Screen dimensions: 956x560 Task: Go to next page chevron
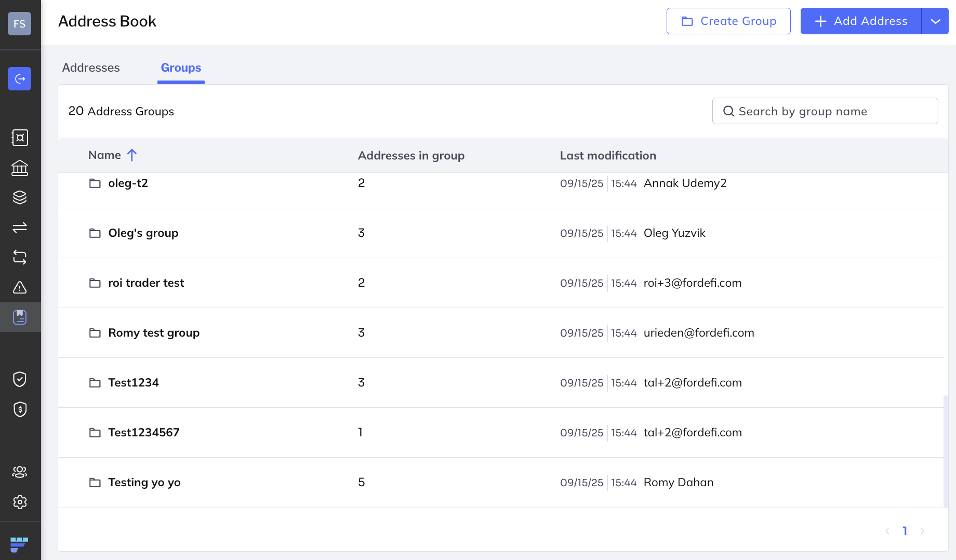coord(922,531)
